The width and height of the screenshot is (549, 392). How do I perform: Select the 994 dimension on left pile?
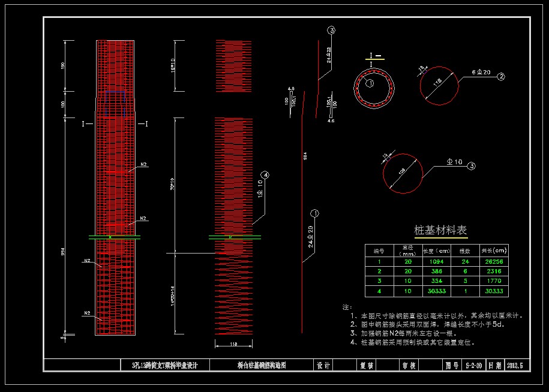[63, 252]
